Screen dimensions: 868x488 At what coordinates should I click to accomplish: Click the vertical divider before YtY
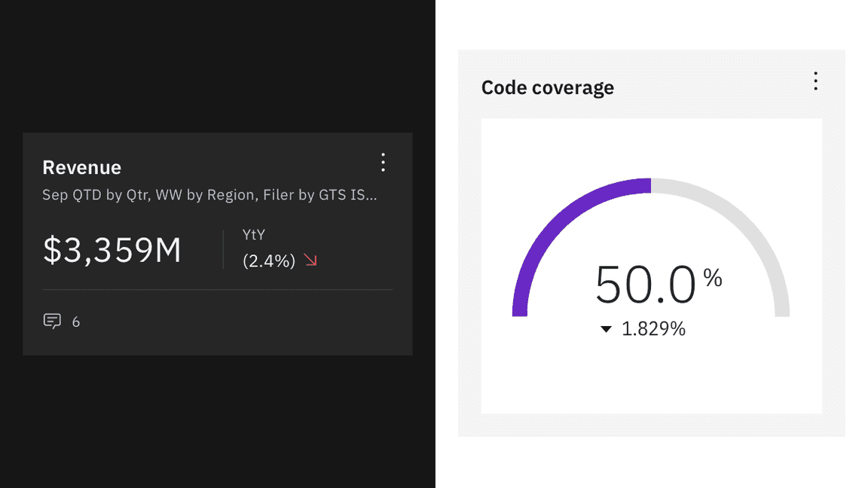[224, 249]
